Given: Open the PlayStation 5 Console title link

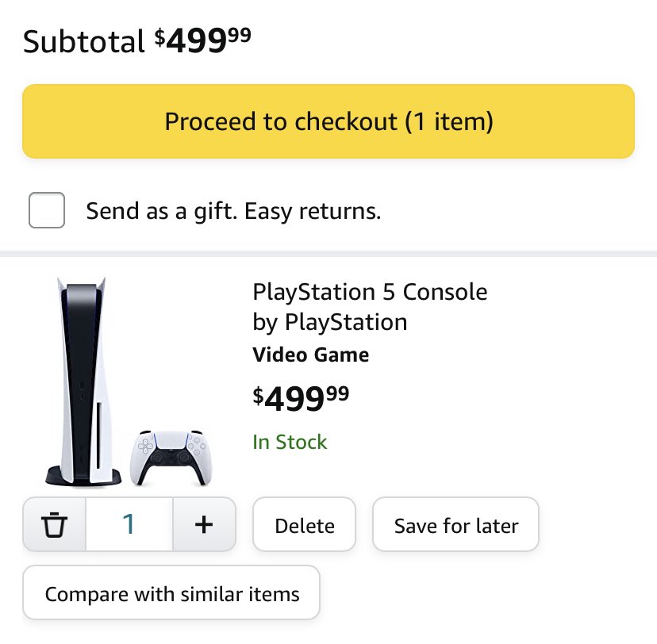Looking at the screenshot, I should pyautogui.click(x=370, y=292).
